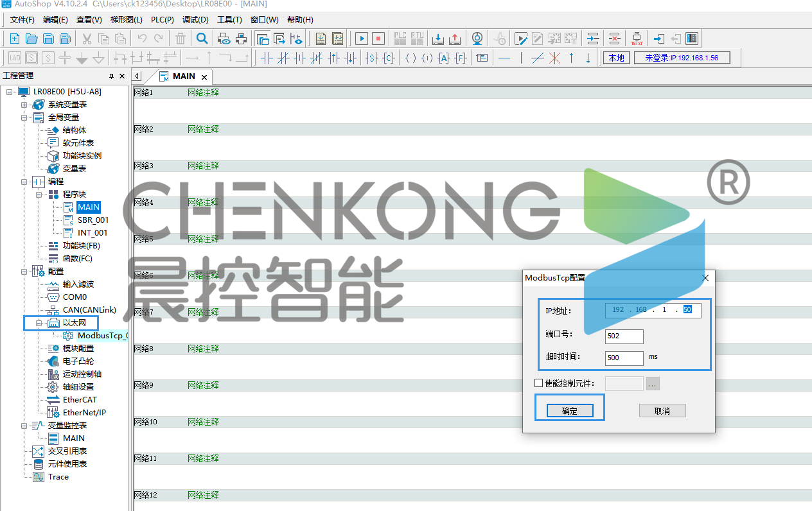Open a project with the folder icon
Screen dimensions: 812x511
(31, 39)
